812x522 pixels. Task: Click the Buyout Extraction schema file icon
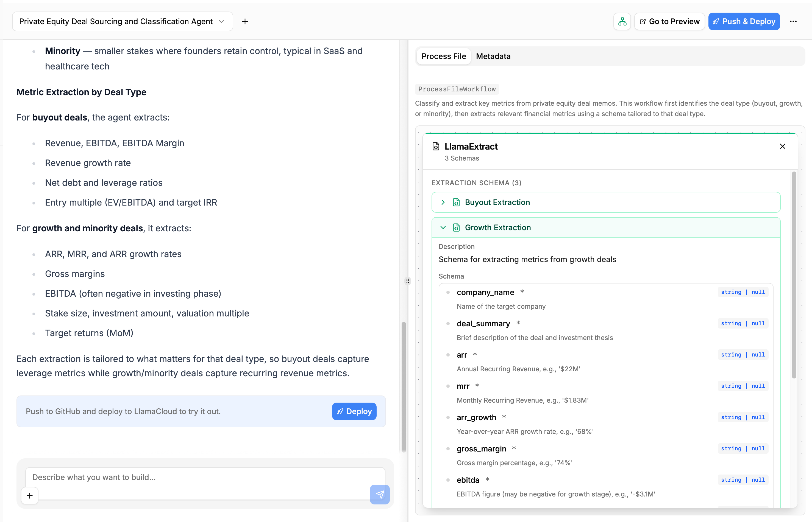(456, 202)
